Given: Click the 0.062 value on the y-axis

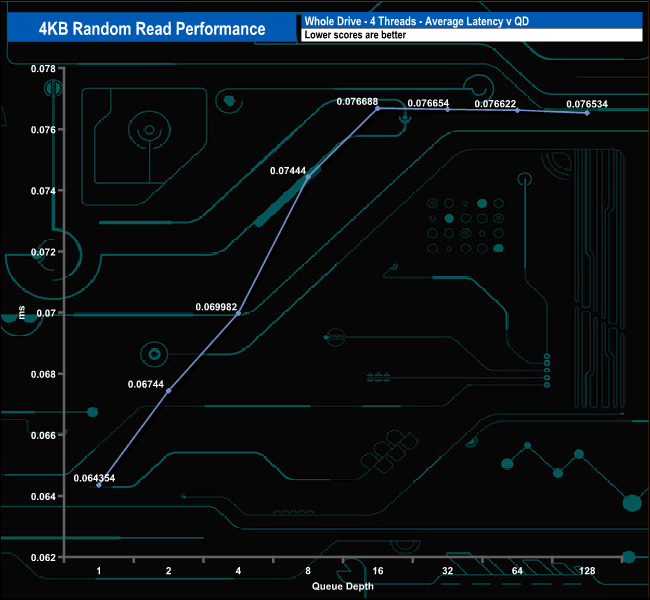Looking at the screenshot, I should (x=42, y=557).
